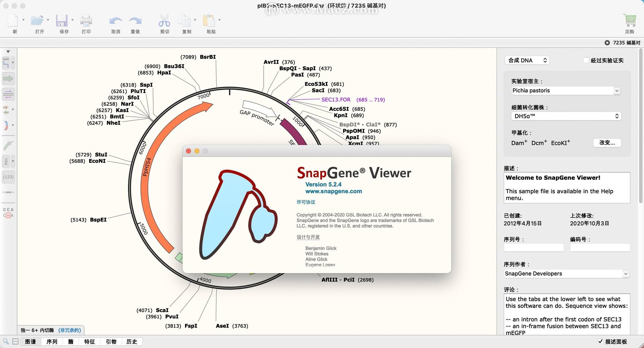This screenshot has height=348, width=644.
Task: Switch to the 酶 enzymes tab
Action: (70, 341)
